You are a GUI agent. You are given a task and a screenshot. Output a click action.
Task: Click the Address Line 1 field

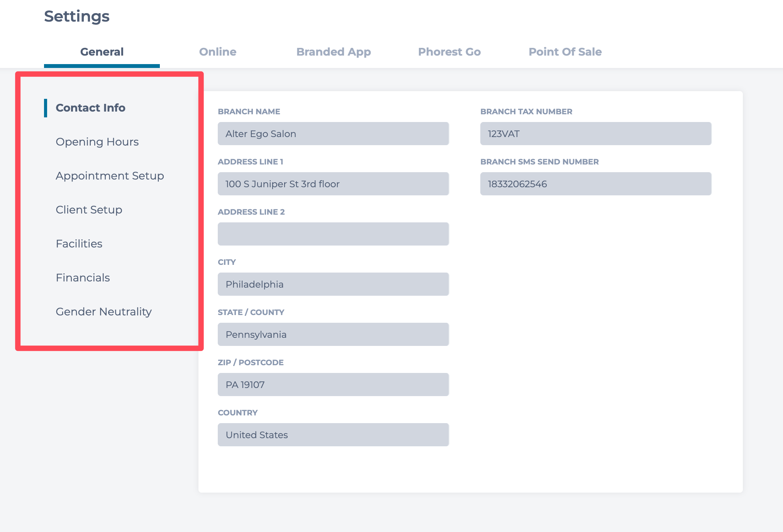tap(333, 184)
